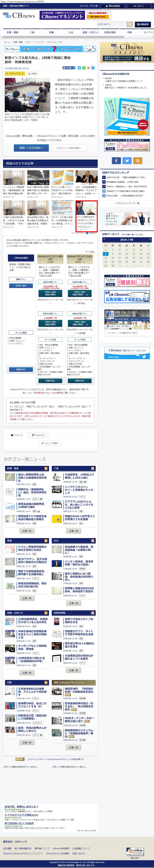Open RSS feed for 社会 category
The height and width of the screenshot is (868, 154).
(x=93, y=541)
